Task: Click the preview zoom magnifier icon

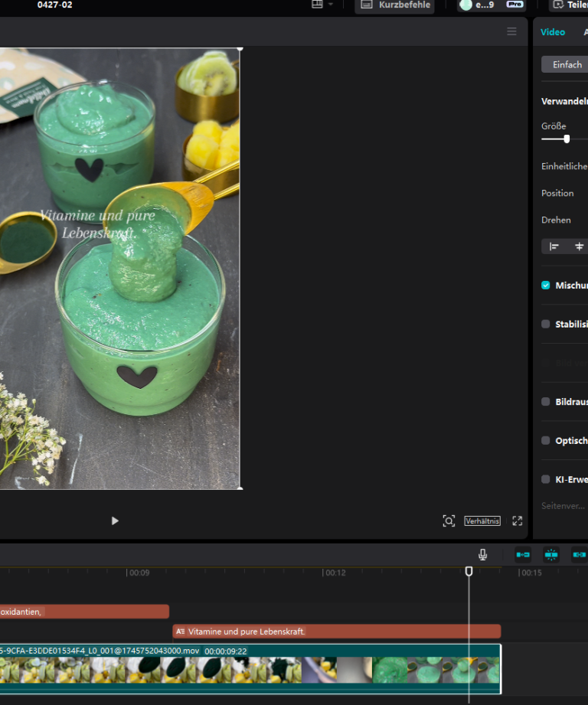Action: pyautogui.click(x=449, y=521)
